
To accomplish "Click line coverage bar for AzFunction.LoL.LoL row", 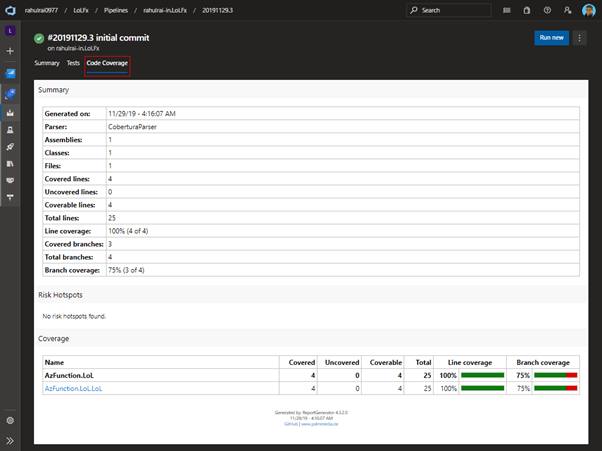I will (483, 388).
